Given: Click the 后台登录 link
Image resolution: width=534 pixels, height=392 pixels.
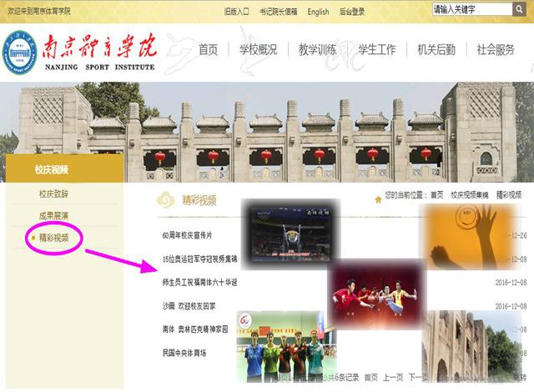Looking at the screenshot, I should click(x=352, y=12).
